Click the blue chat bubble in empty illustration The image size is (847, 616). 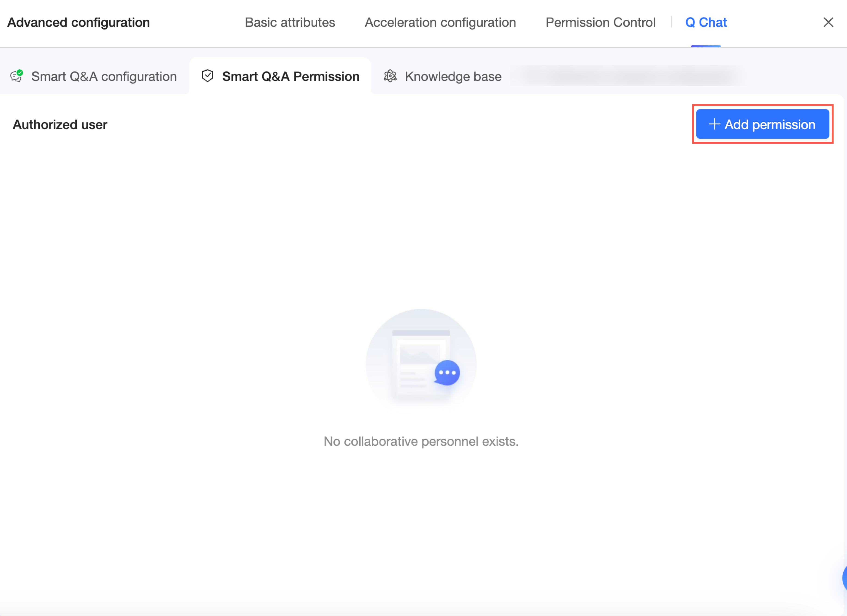coord(447,373)
